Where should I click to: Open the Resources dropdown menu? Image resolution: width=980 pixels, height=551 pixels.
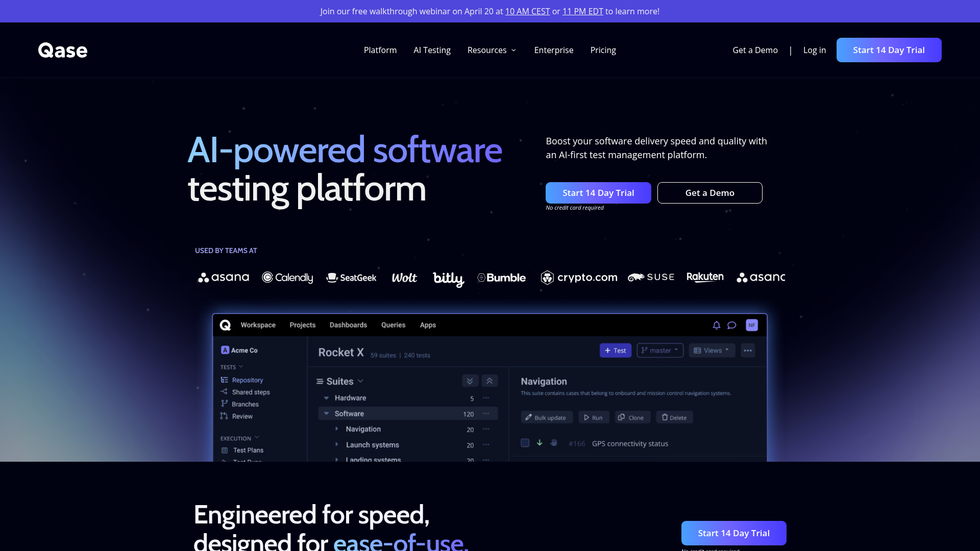click(x=492, y=50)
